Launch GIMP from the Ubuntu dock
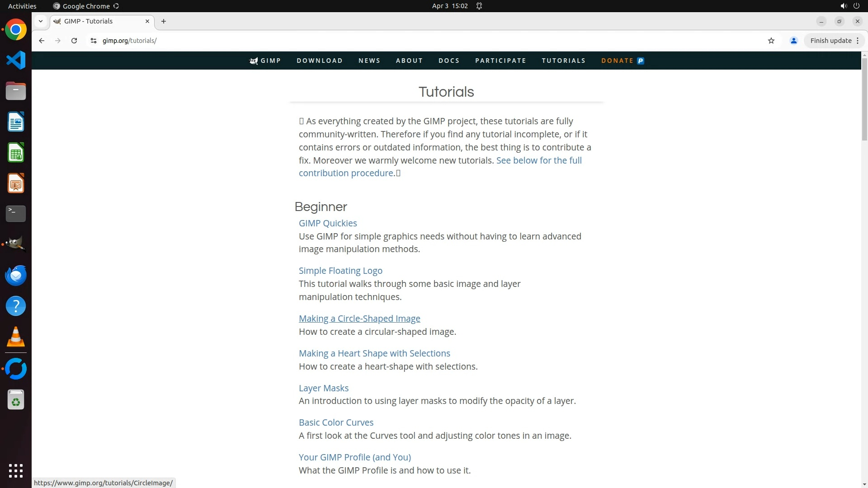 pos(16,244)
